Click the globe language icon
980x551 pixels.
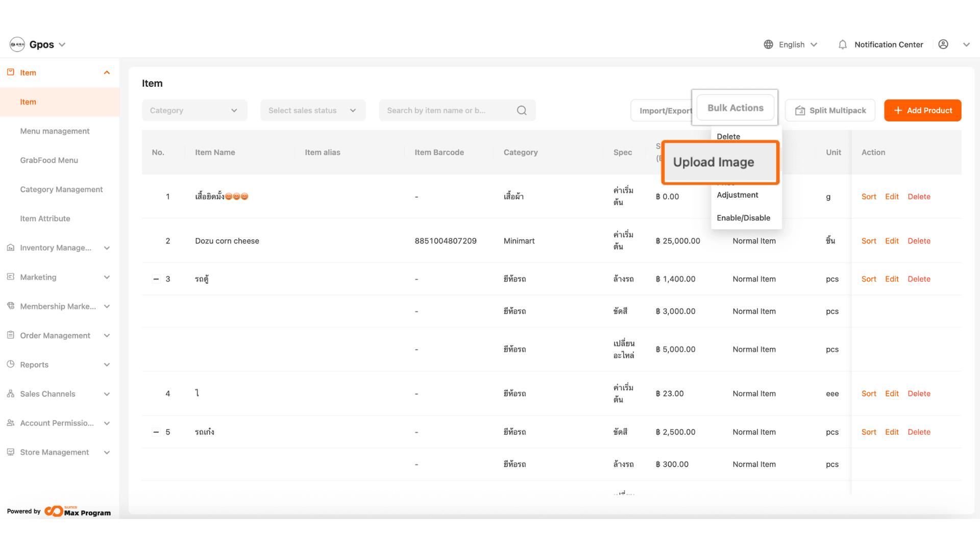point(768,45)
